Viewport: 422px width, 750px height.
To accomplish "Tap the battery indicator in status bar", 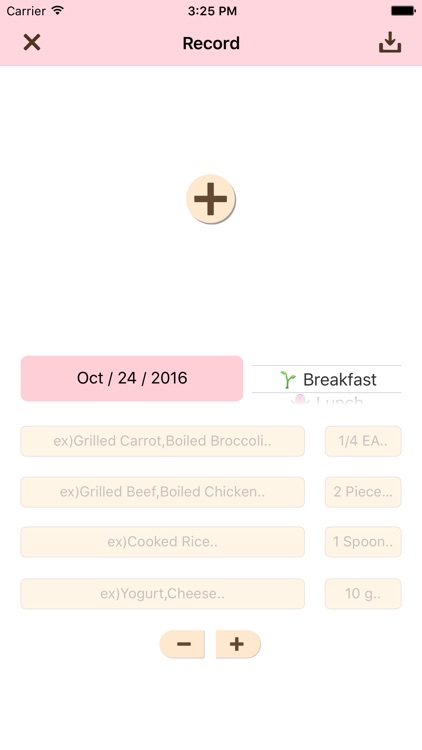I will click(x=403, y=11).
